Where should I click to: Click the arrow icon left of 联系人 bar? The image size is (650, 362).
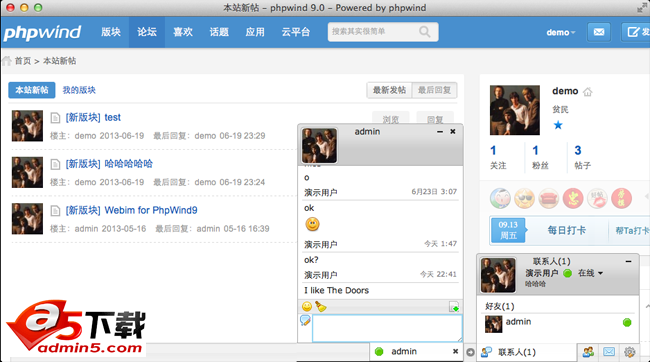click(470, 352)
